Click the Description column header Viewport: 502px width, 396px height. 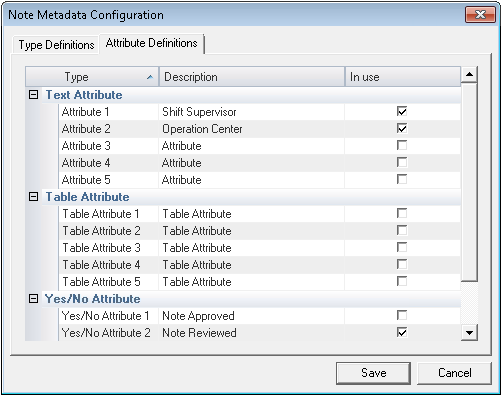[252, 77]
